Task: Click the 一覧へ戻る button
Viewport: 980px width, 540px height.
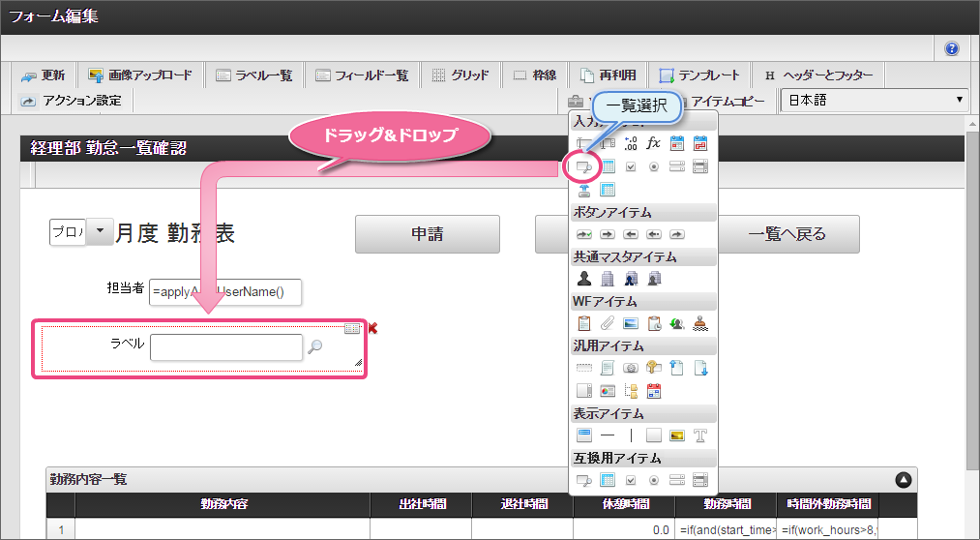Action: [787, 234]
